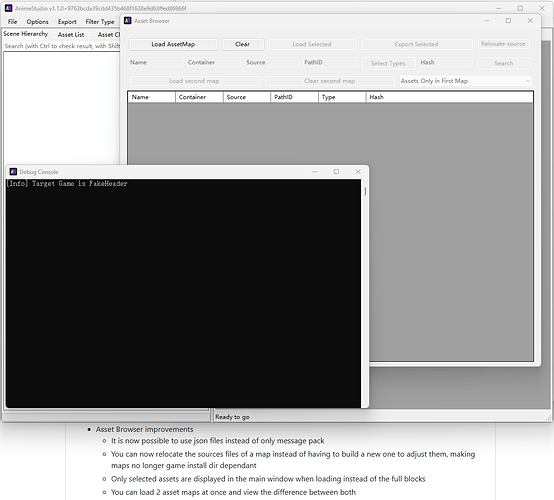This screenshot has height=500, width=554.
Task: Sort by the Hash column header
Action: coord(449,97)
